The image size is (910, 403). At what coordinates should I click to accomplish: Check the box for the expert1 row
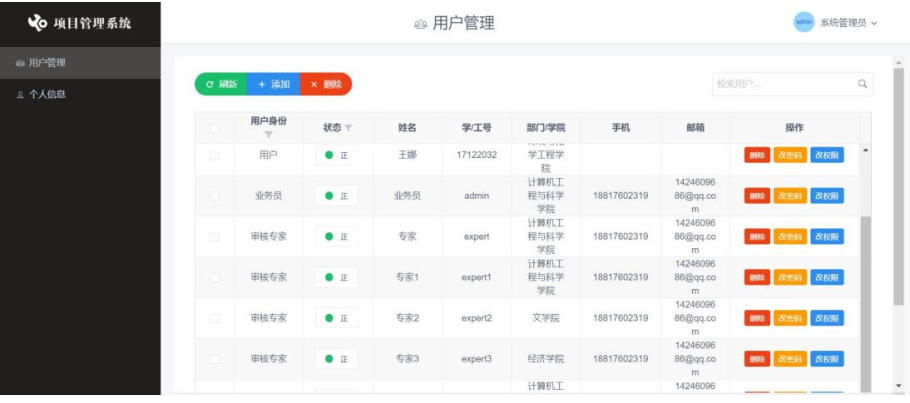coord(214,277)
